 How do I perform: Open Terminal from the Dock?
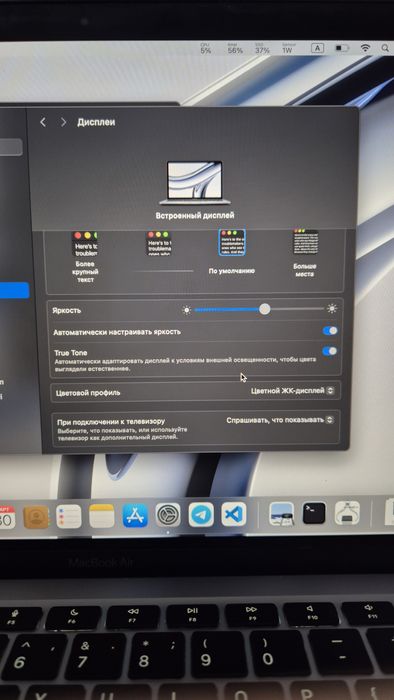point(314,513)
